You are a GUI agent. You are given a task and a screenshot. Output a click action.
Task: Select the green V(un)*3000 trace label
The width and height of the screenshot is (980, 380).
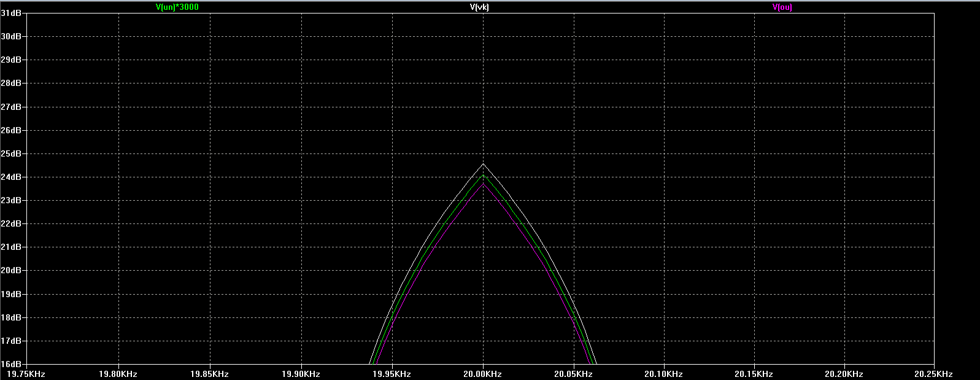[x=177, y=7]
